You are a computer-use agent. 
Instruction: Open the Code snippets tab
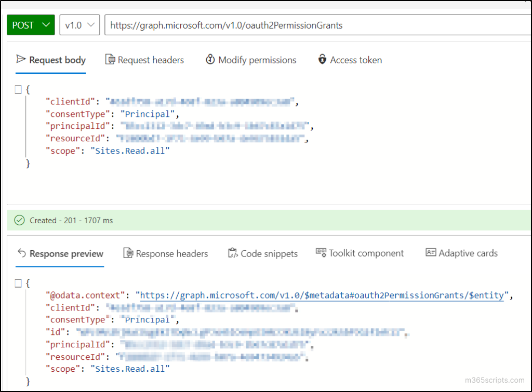(x=269, y=254)
